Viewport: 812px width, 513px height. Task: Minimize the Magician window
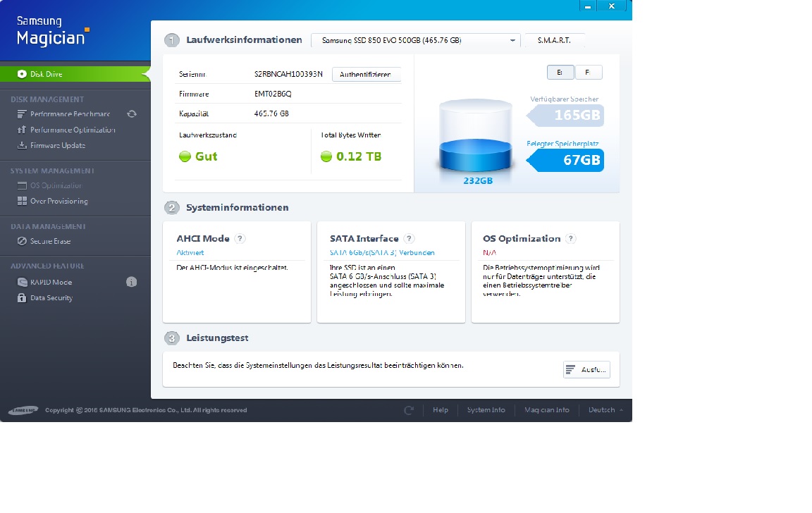tap(587, 6)
